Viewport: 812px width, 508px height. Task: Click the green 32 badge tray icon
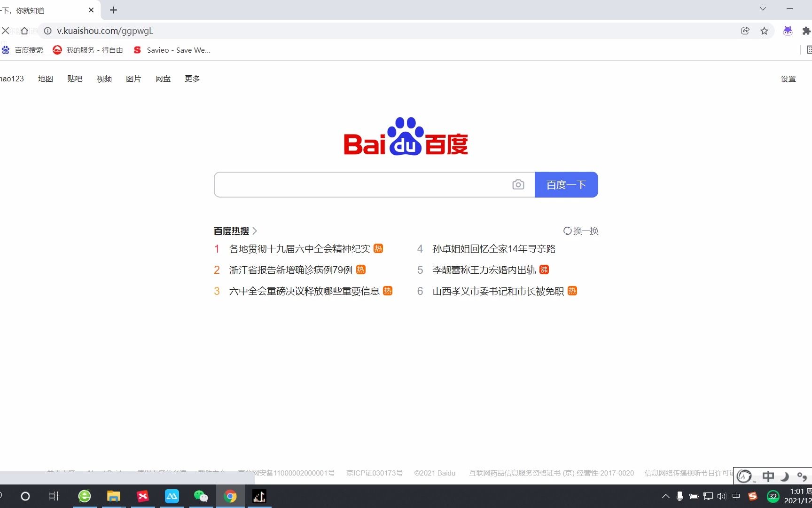click(x=773, y=496)
